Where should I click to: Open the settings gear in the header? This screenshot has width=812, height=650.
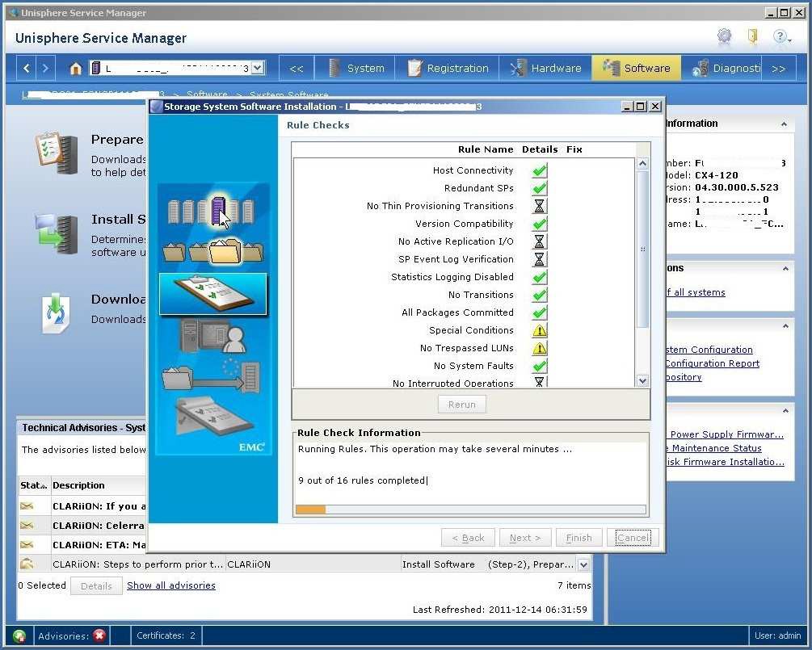tap(724, 36)
